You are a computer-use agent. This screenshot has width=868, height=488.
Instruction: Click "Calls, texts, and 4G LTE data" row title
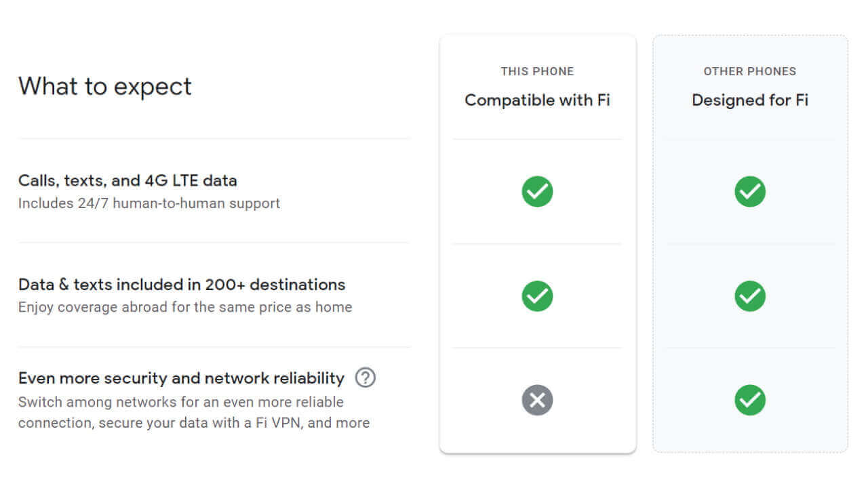pos(127,180)
